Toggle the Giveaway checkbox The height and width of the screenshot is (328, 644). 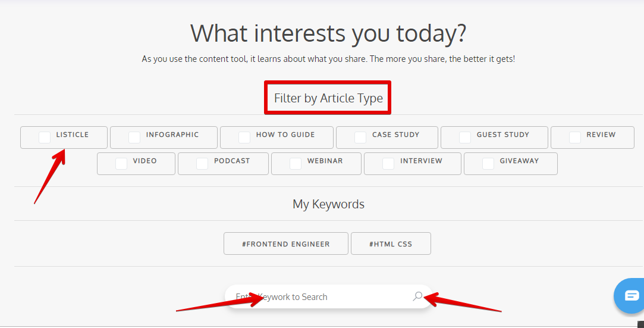tap(488, 164)
